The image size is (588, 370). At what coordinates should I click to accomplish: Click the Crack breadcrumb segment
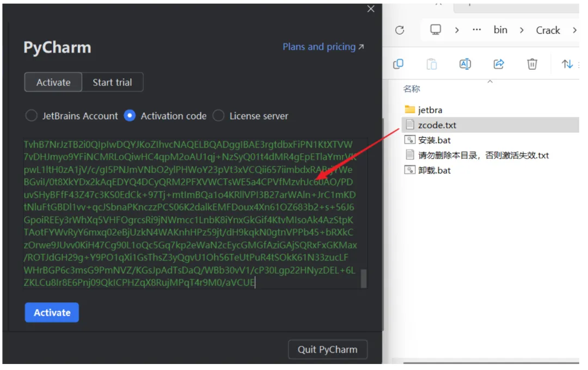point(548,30)
